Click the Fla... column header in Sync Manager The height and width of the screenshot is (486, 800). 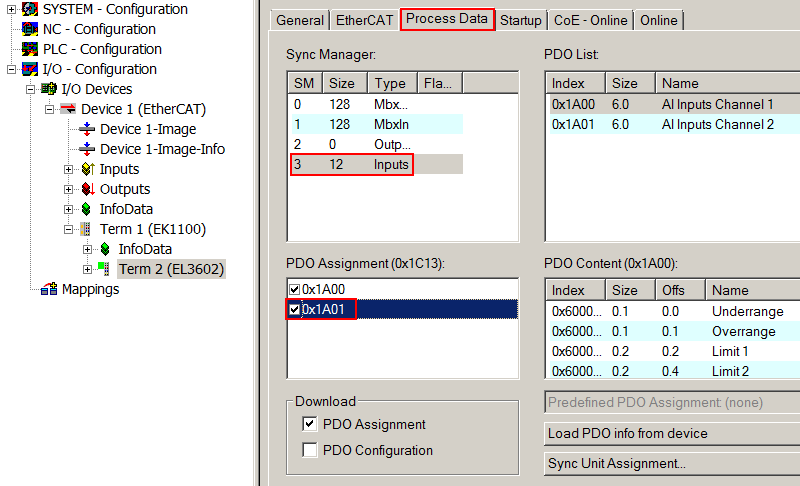tap(440, 83)
